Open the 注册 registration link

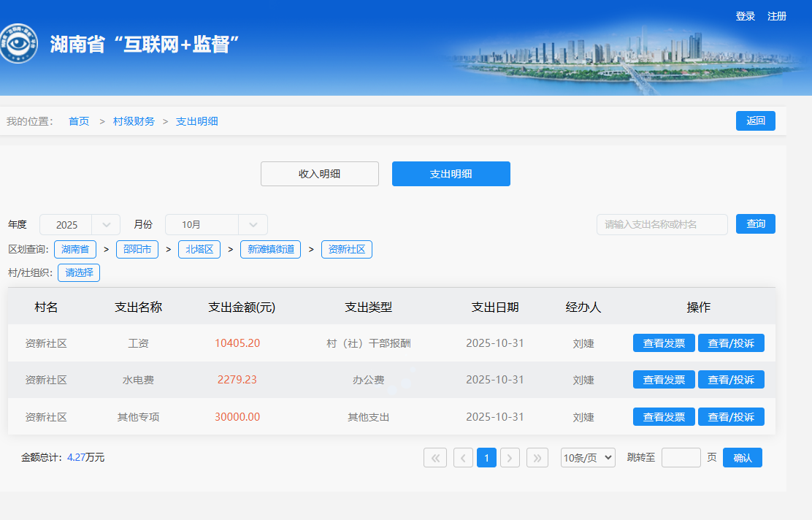tap(777, 16)
